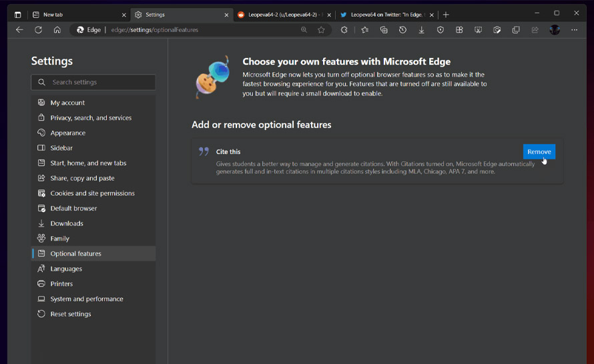Image resolution: width=594 pixels, height=364 pixels.
Task: Select Optional features in sidebar
Action: pos(93,253)
